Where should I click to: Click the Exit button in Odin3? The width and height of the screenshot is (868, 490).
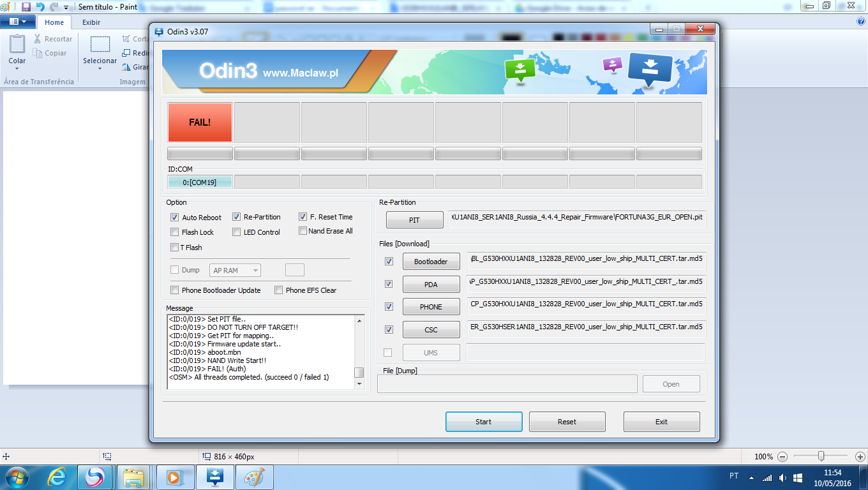pyautogui.click(x=661, y=422)
